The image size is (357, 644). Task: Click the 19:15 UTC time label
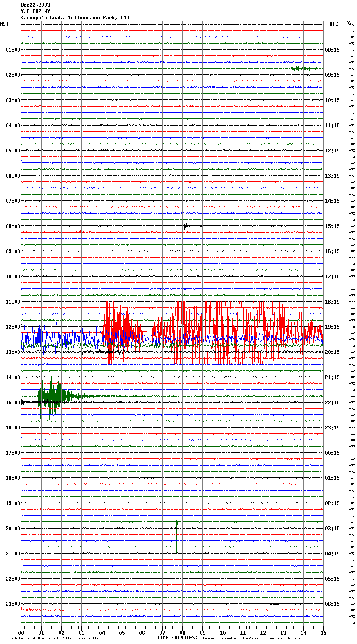(332, 327)
